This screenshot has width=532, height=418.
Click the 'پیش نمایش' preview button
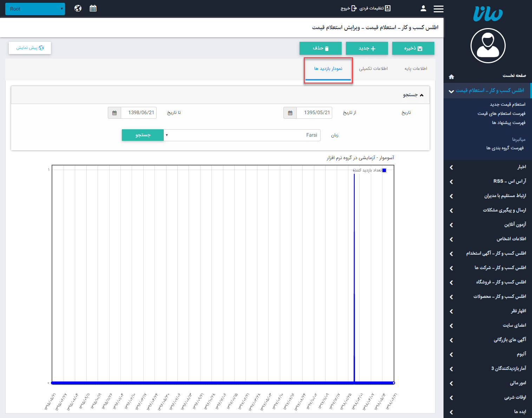tap(30, 48)
